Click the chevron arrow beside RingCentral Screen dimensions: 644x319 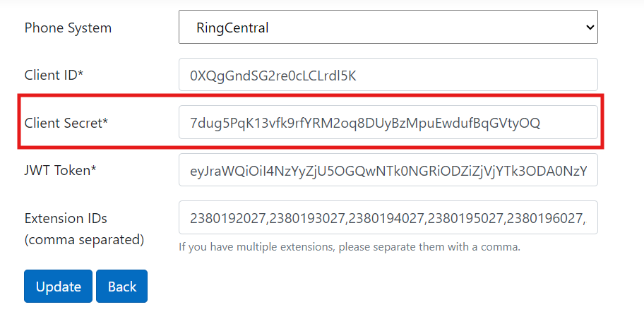(x=590, y=28)
